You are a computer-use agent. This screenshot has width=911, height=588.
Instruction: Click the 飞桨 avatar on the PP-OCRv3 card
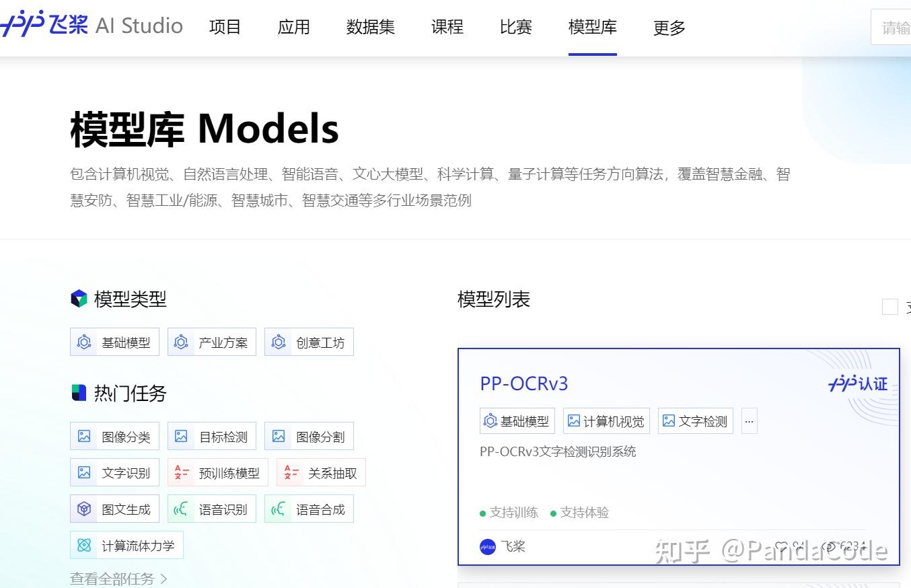(x=486, y=547)
